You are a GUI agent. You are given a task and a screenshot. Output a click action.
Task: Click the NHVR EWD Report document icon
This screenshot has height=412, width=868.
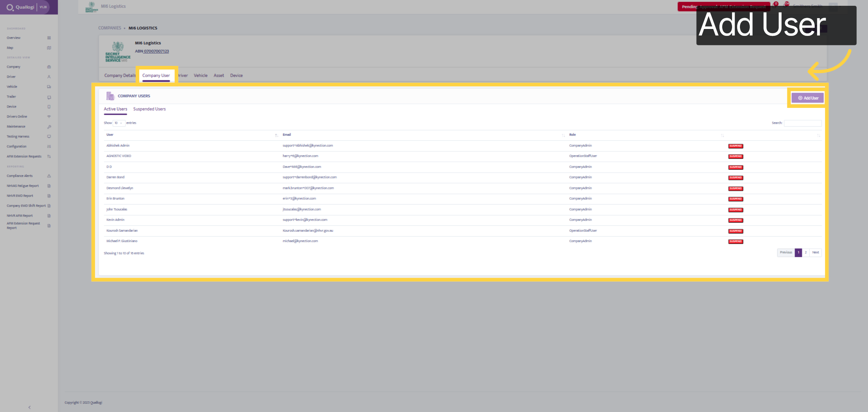pos(49,196)
